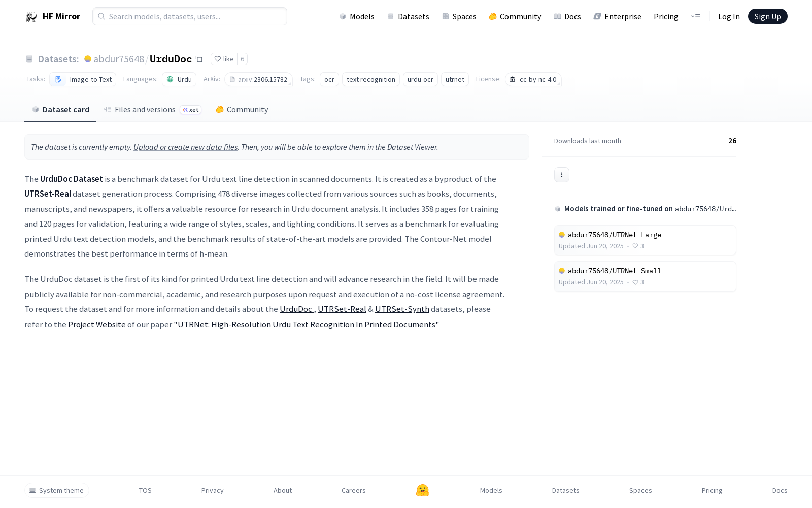Image resolution: width=812 pixels, height=508 pixels.
Task: Click Docs in the footer
Action: (780, 490)
